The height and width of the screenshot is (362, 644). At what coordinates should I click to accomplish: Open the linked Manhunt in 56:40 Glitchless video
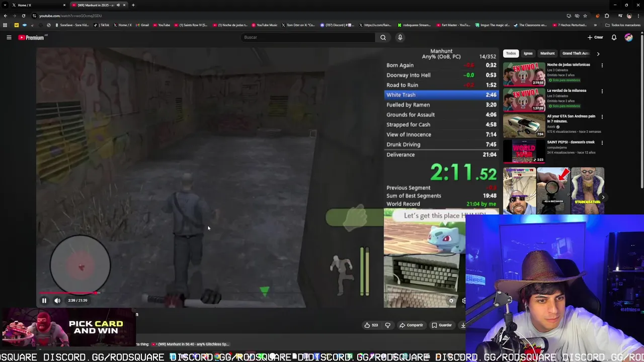tap(190, 344)
